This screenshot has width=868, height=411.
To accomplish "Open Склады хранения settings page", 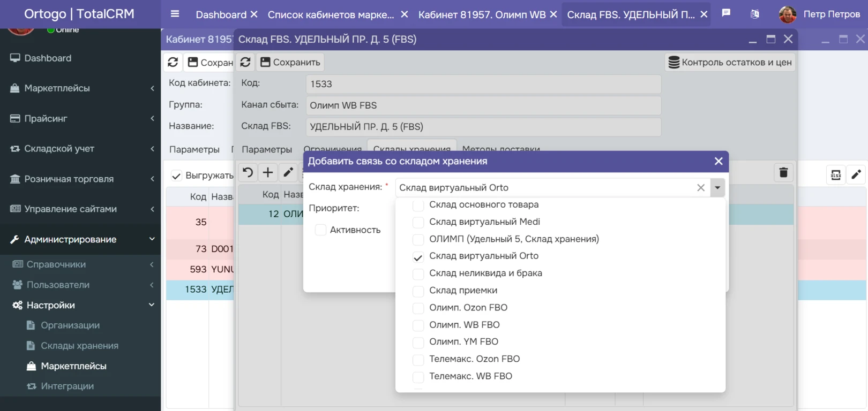I will (80, 346).
